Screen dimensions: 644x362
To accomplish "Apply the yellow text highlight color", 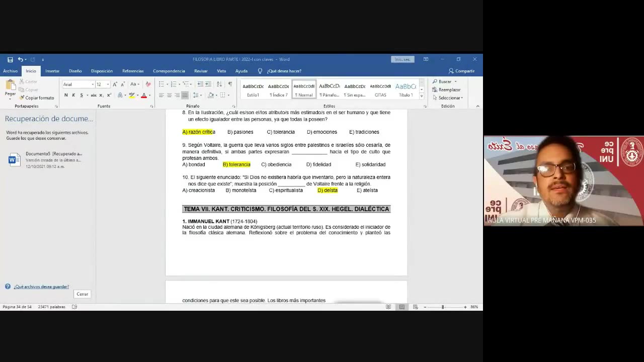I will (x=131, y=95).
